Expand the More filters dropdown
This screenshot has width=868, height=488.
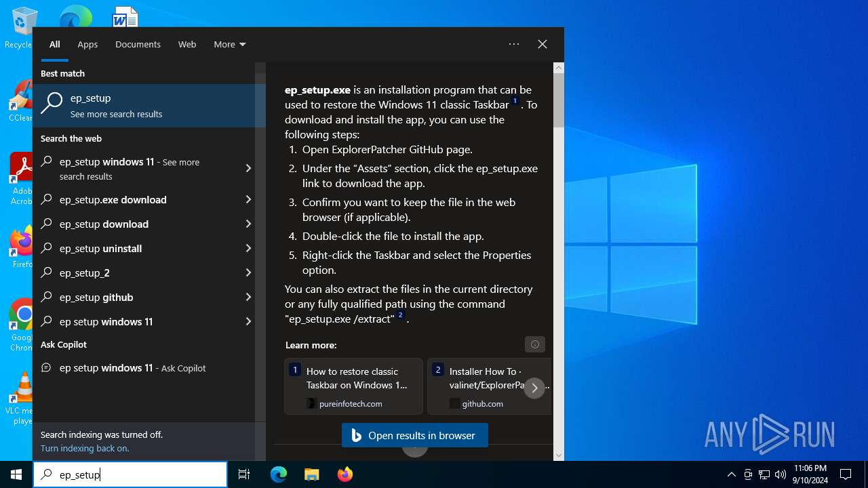click(x=230, y=44)
